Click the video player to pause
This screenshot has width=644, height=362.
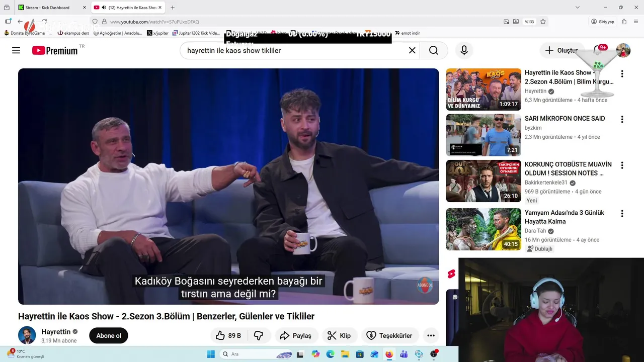[x=228, y=187]
